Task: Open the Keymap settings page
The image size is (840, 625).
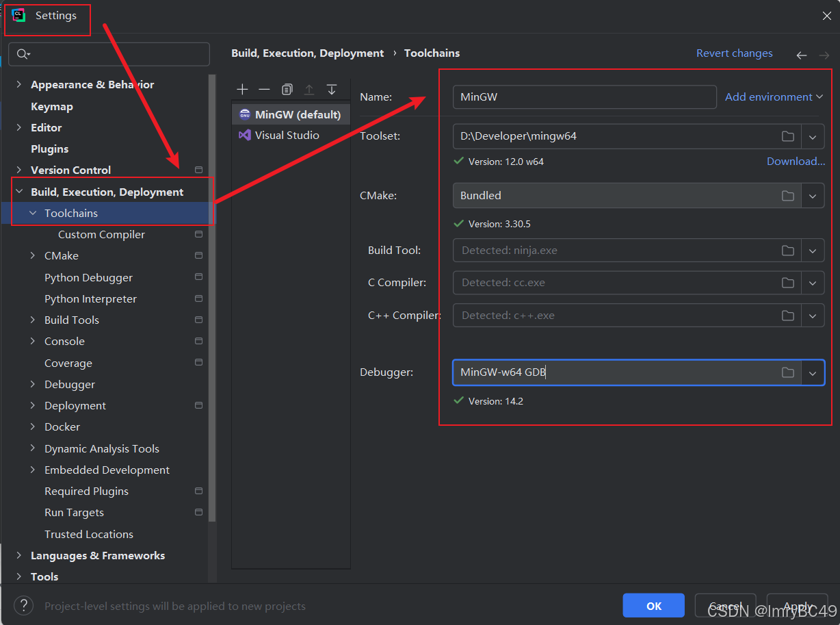Action: 52,106
